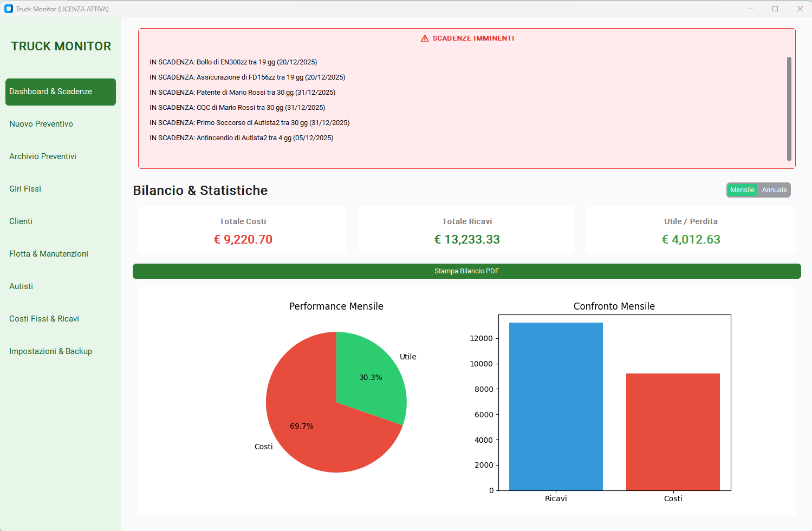Click the deadlines list vertical scrollbar

click(789, 108)
